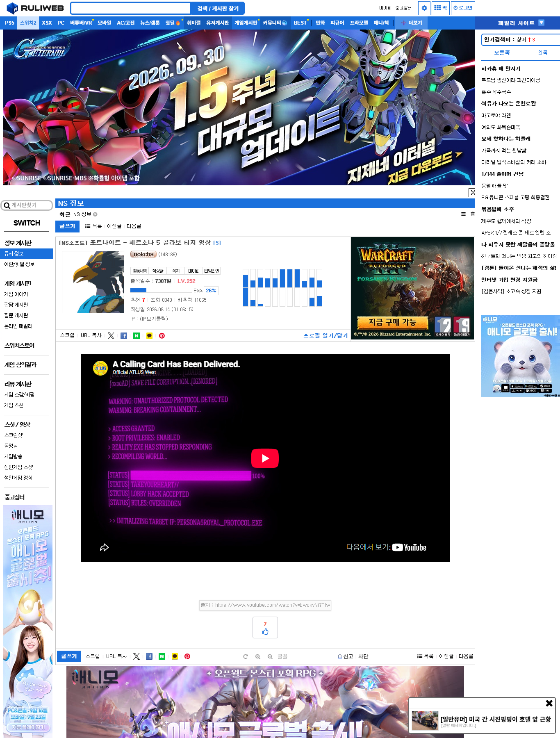Open the 만화 nav tab

coord(320,23)
